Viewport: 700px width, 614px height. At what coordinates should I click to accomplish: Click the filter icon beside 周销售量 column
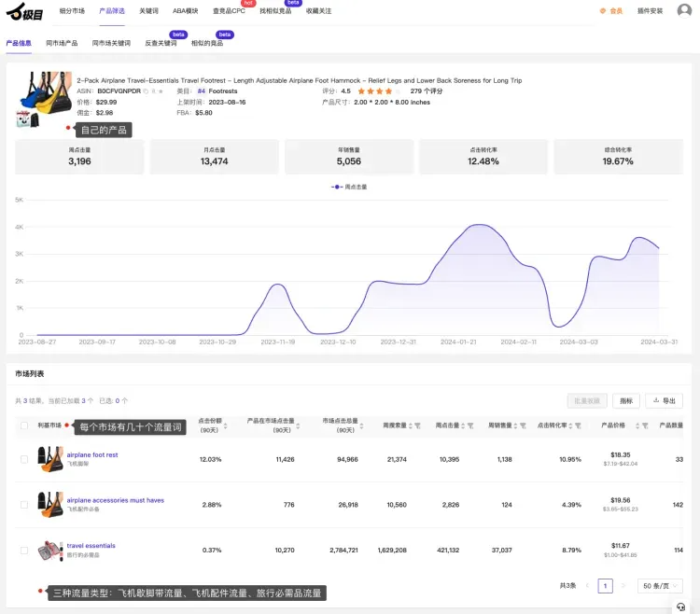point(521,426)
